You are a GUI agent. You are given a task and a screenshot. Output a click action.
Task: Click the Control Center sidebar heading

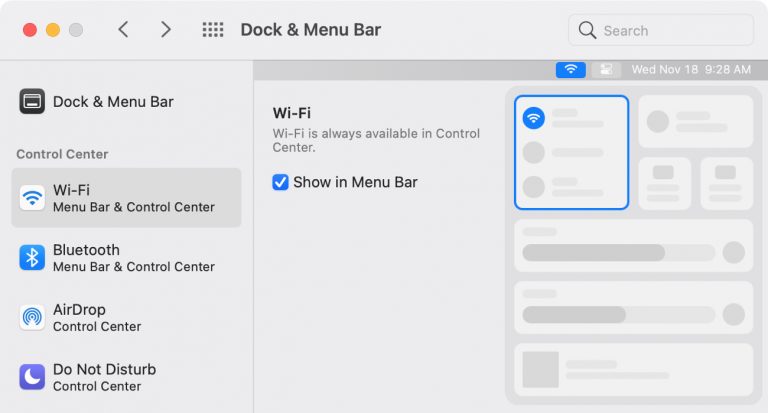[62, 154]
